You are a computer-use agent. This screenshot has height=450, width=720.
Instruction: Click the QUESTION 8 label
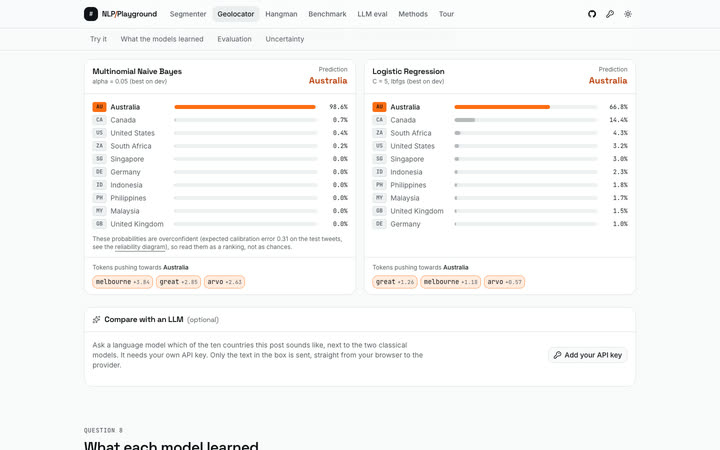point(103,430)
